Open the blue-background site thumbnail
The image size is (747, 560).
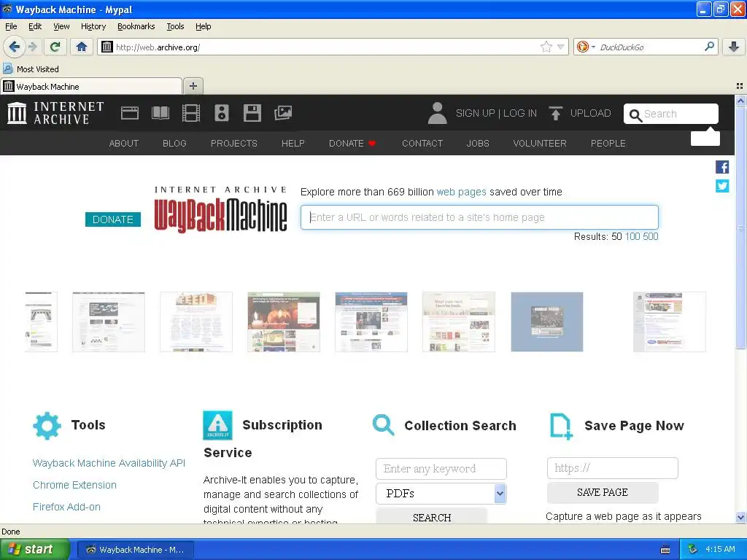click(x=547, y=322)
